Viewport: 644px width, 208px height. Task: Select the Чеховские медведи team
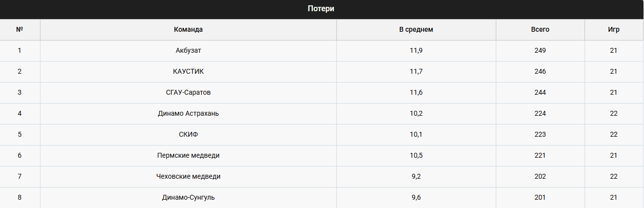tap(188, 176)
